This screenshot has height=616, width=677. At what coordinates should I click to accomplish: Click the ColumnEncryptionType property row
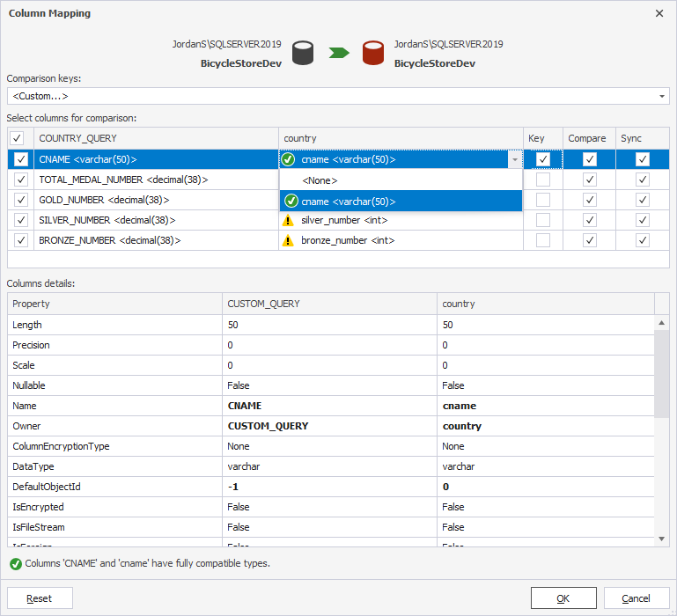(x=331, y=446)
